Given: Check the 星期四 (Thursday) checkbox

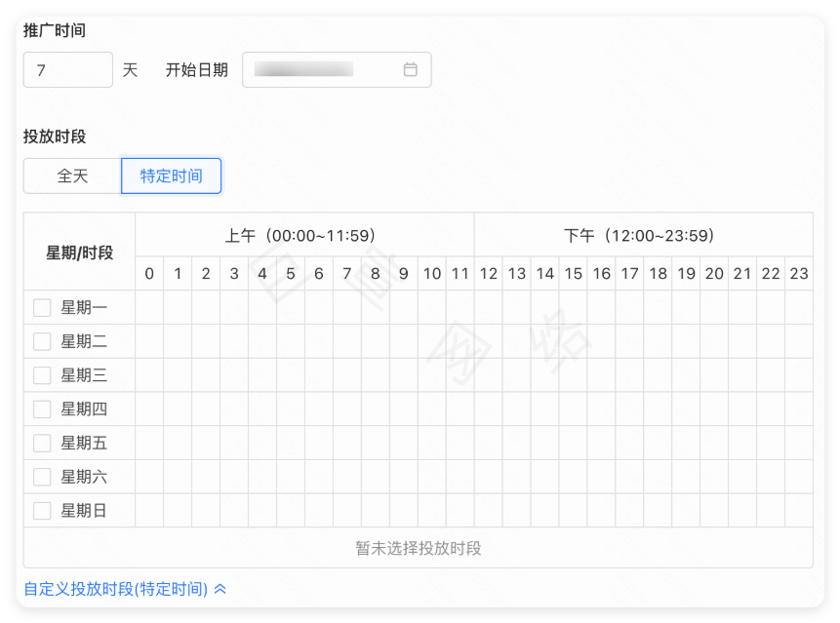Looking at the screenshot, I should pyautogui.click(x=41, y=409).
